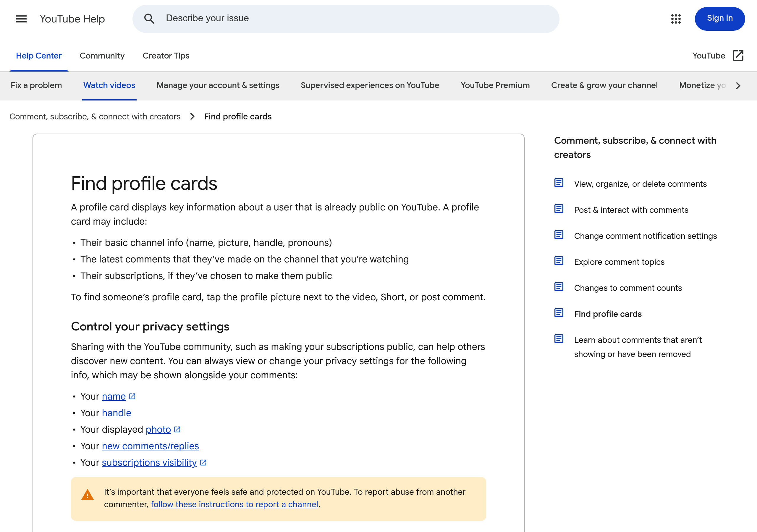Click external-link icon after subscriptions visibility
This screenshot has width=757, height=532.
pyautogui.click(x=203, y=463)
